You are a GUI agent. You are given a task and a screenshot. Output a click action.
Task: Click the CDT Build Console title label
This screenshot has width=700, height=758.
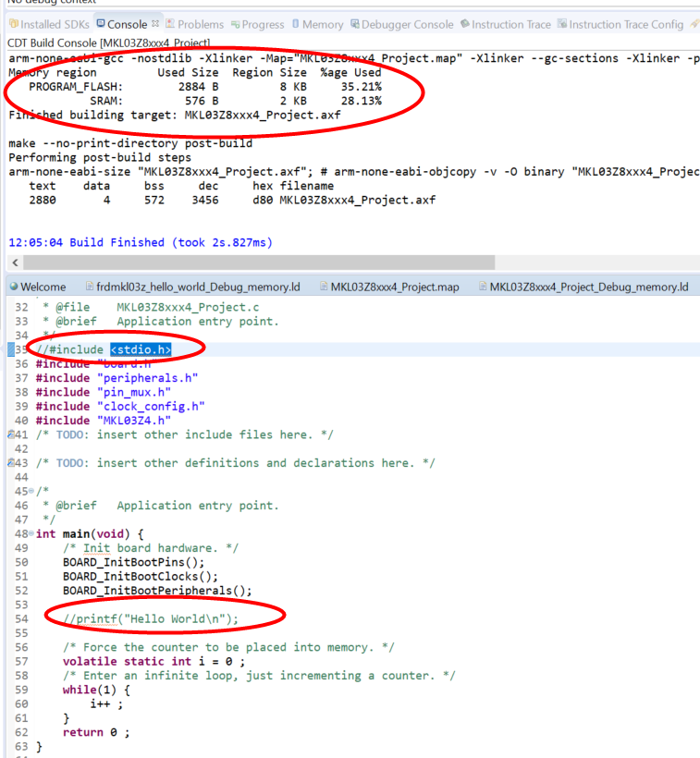(109, 43)
